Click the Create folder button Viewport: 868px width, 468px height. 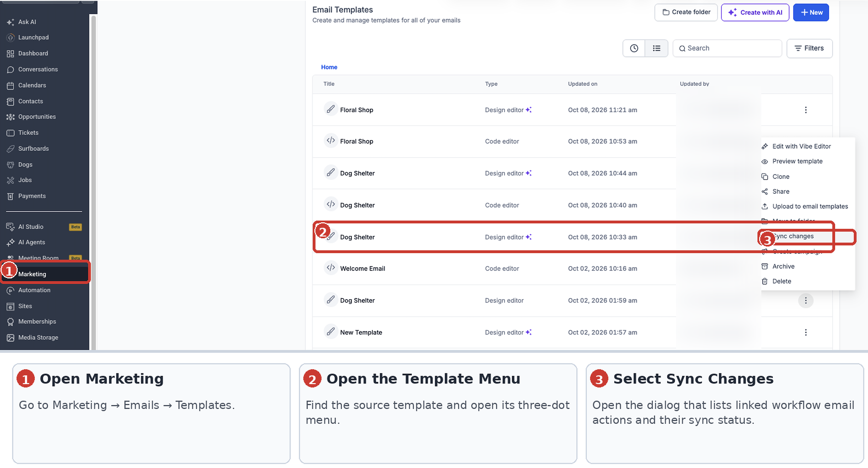(686, 12)
